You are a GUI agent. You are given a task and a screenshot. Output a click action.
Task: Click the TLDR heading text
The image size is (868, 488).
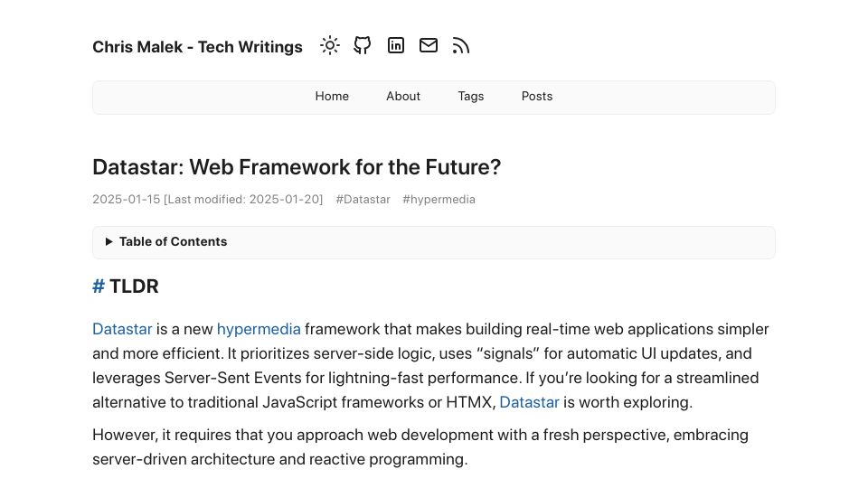point(134,286)
